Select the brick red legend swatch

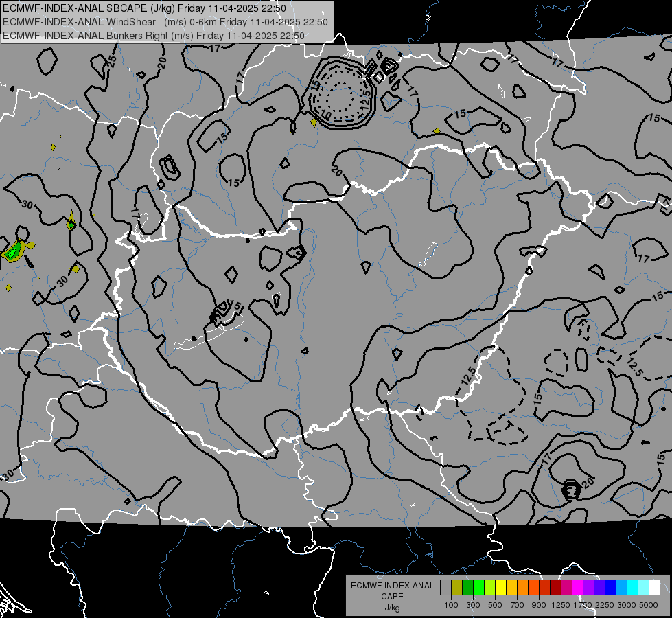coord(545,587)
